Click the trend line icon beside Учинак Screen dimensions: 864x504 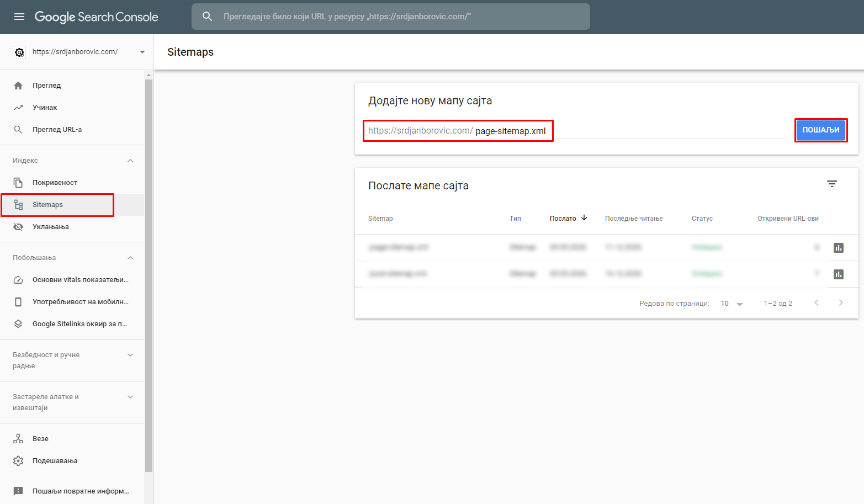(18, 108)
